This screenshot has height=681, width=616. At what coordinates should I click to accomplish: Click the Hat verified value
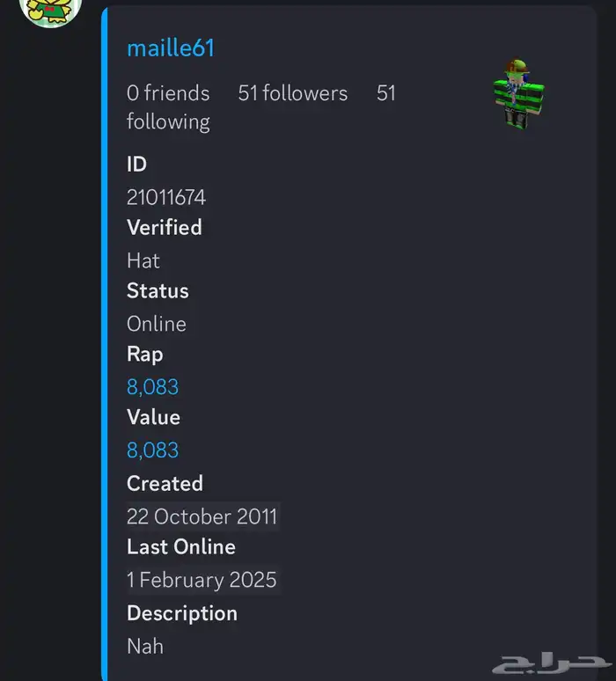143,260
